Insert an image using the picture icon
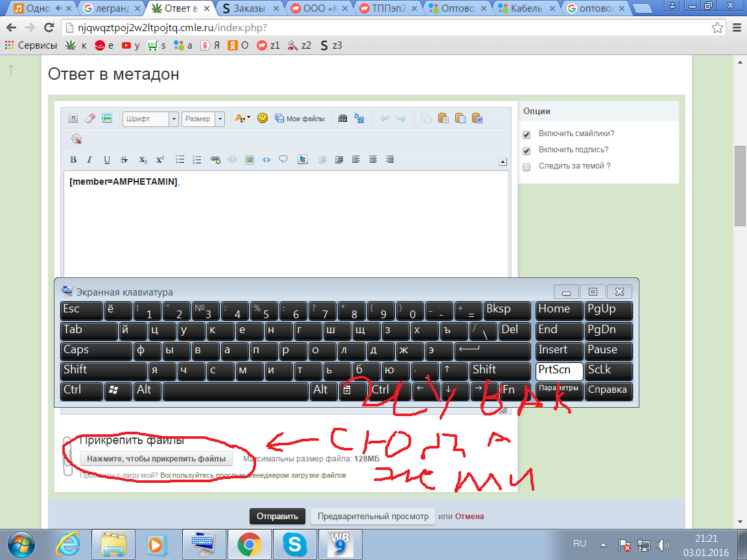Image resolution: width=747 pixels, height=560 pixels. click(249, 159)
